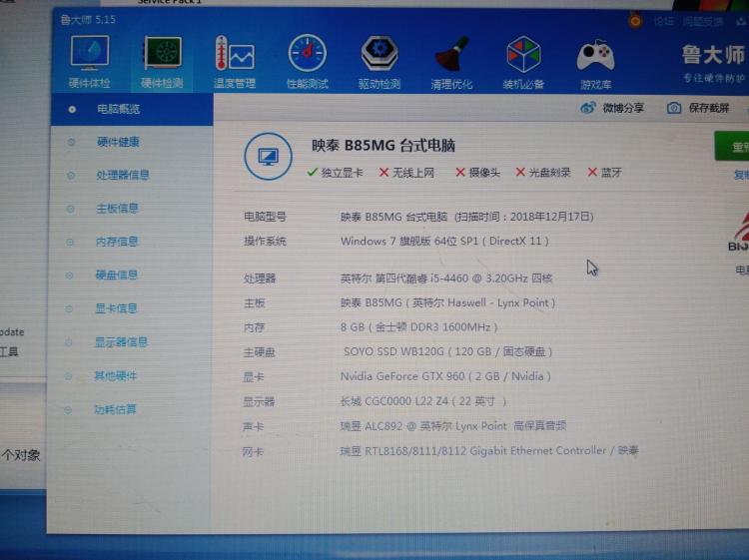
Task: Click memory value 8 GB DDR3 1600MHz
Action: [x=418, y=327]
